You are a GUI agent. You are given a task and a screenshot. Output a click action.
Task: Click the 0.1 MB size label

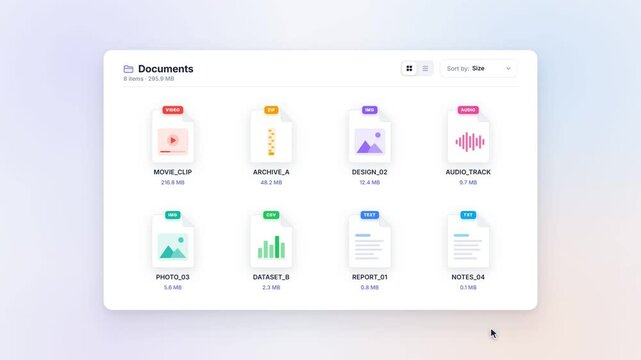pyautogui.click(x=468, y=288)
